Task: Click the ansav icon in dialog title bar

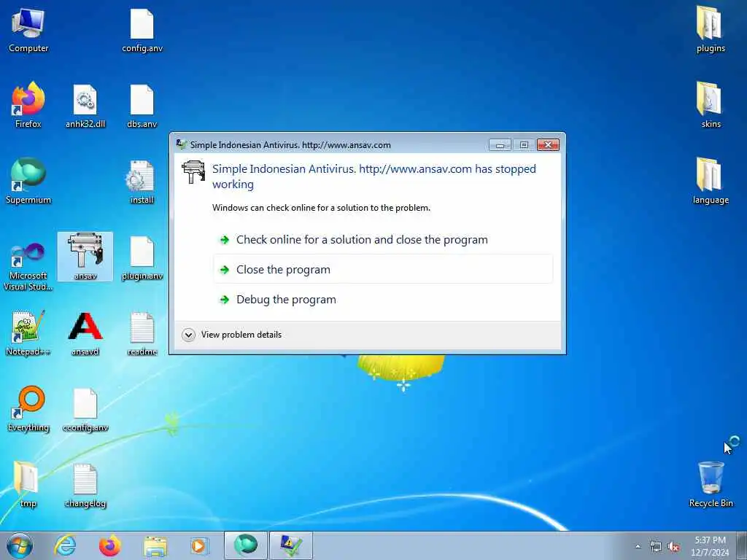Action: click(181, 144)
